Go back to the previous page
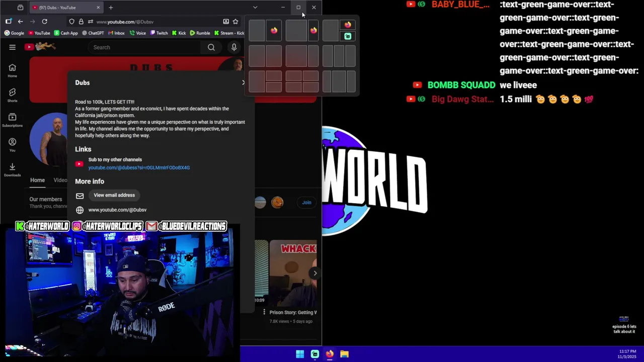Image resolution: width=644 pixels, height=362 pixels. click(20, 22)
